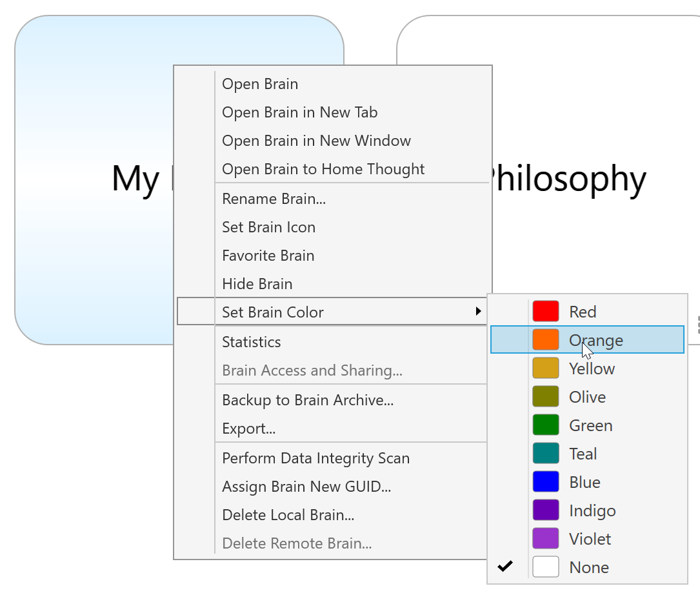Toggle Favorite Brain option

268,256
